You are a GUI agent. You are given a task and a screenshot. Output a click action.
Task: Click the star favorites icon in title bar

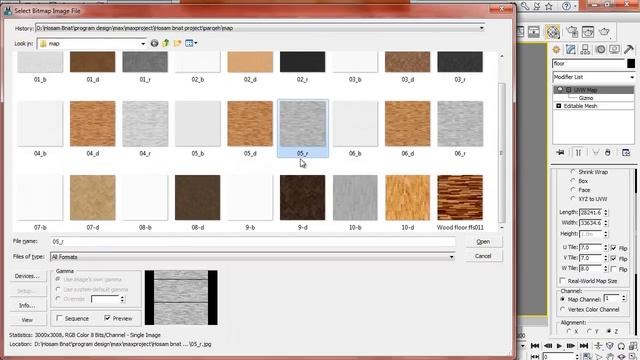549,6
